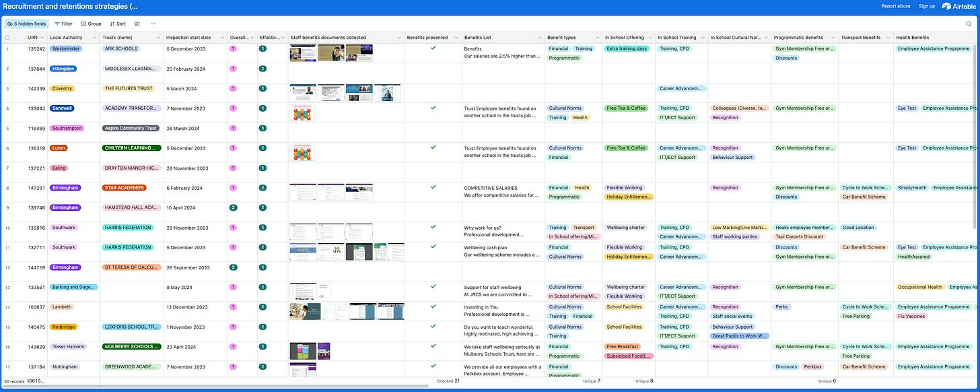Tick the select-all checkbox in header
Viewport: 980px width, 392px height.
click(x=7, y=38)
